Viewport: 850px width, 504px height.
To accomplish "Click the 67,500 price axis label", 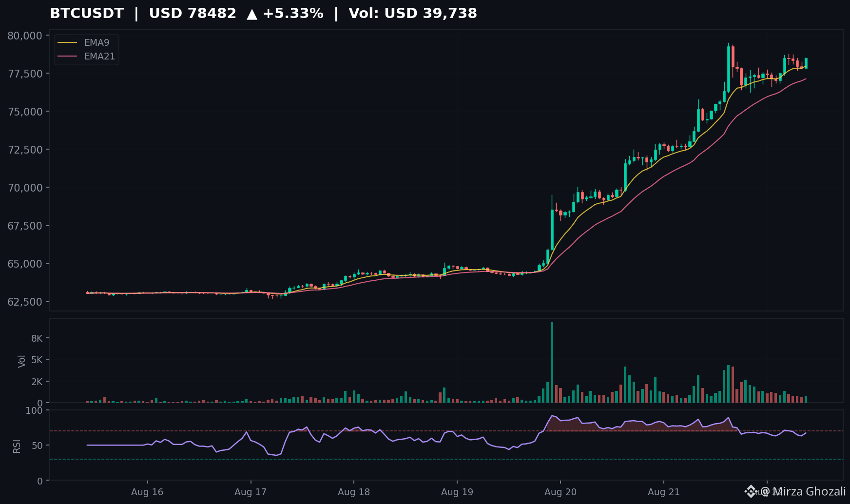I will point(25,226).
